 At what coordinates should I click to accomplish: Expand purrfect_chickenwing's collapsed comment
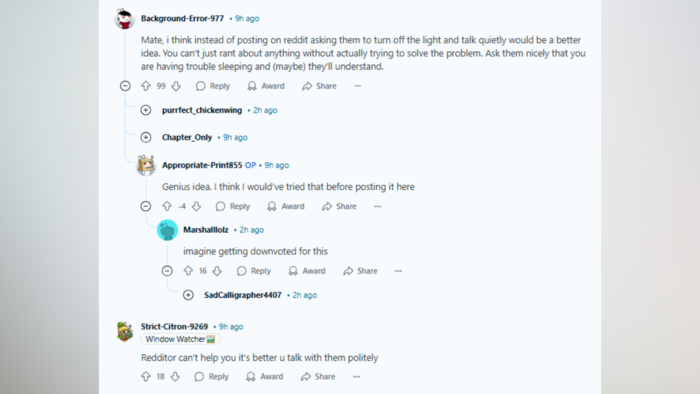[146, 110]
